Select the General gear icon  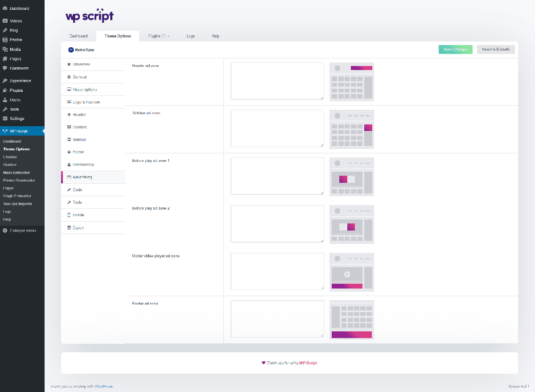69,77
